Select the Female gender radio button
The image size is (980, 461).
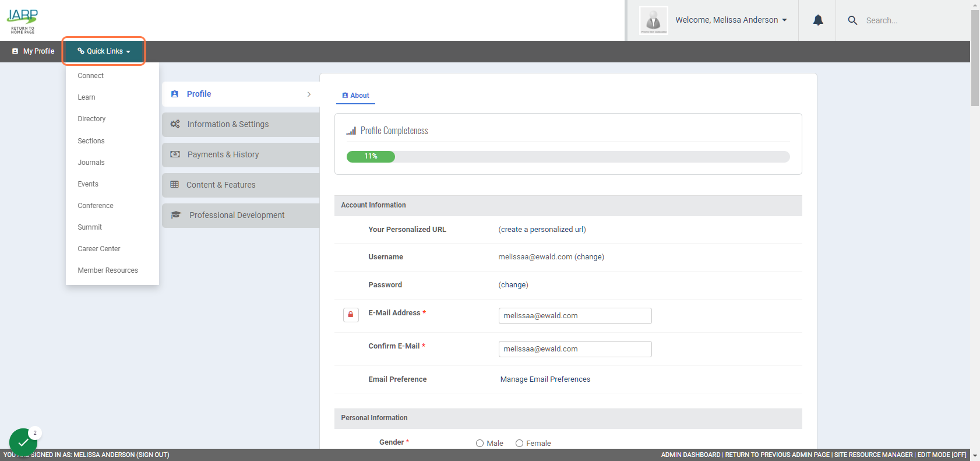click(520, 443)
